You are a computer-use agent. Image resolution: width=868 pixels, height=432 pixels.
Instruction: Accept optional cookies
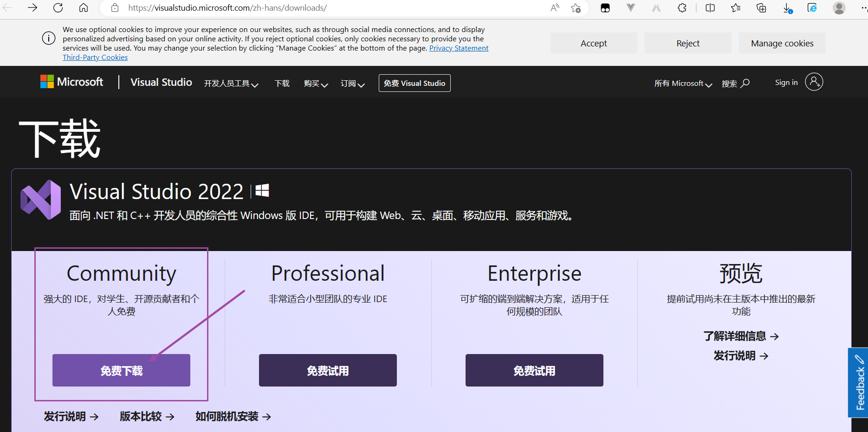tap(594, 43)
